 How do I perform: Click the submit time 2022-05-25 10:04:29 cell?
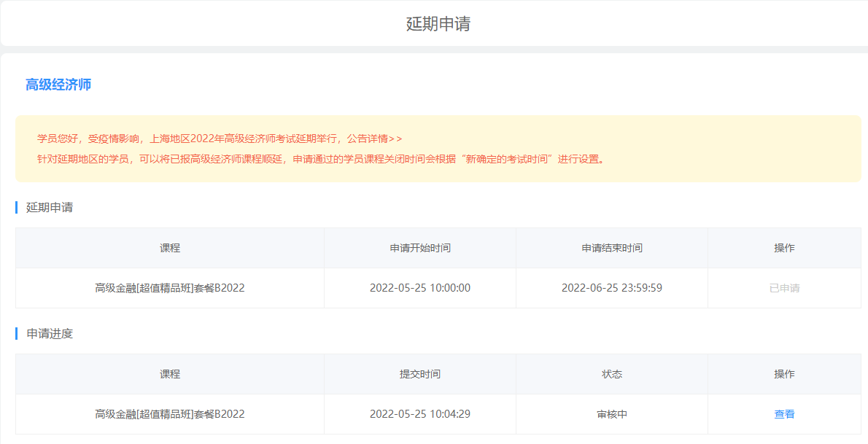tap(420, 414)
